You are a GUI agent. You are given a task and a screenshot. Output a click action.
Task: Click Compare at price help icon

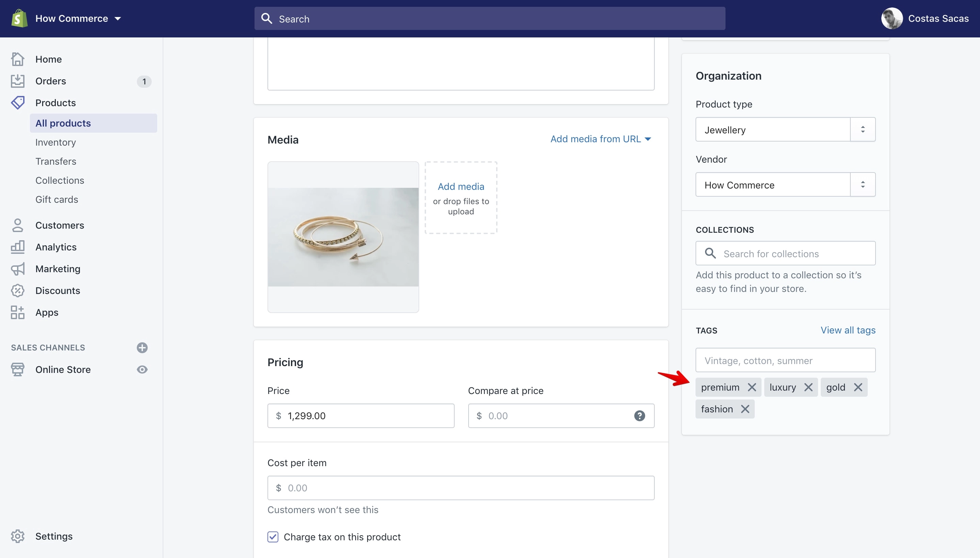639,416
